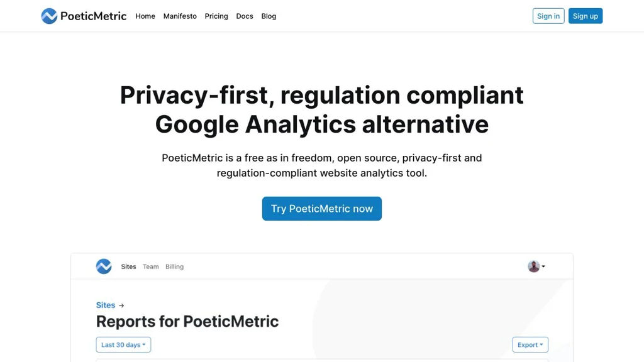
Task: Open the Manifesto page
Action: (x=180, y=16)
